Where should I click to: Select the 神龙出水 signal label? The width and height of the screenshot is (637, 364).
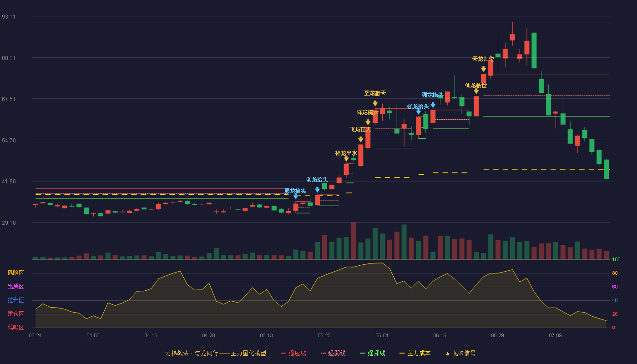(x=346, y=153)
